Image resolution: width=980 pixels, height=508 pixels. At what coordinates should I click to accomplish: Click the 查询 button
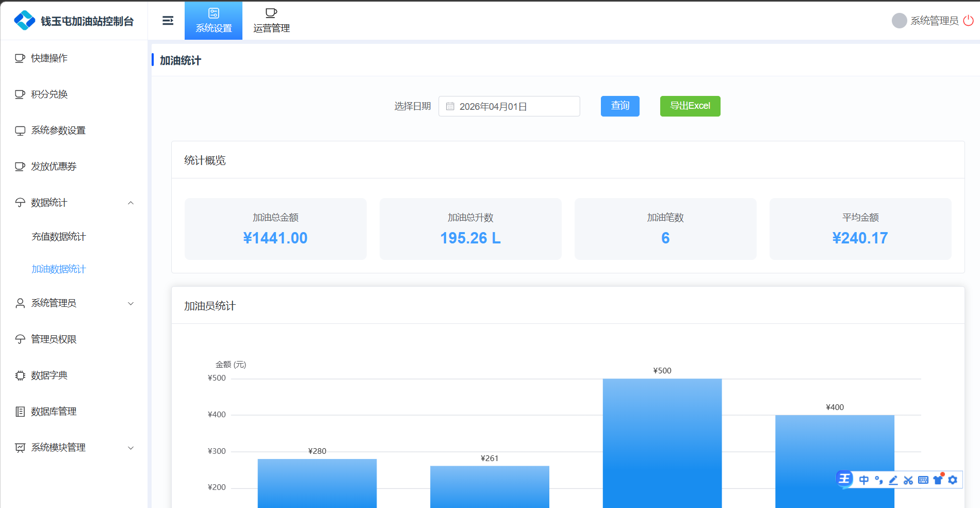620,106
